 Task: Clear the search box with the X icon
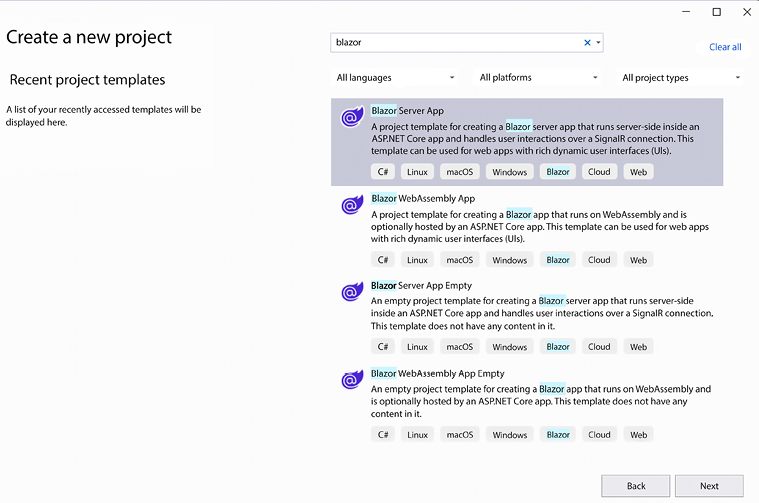tap(587, 43)
